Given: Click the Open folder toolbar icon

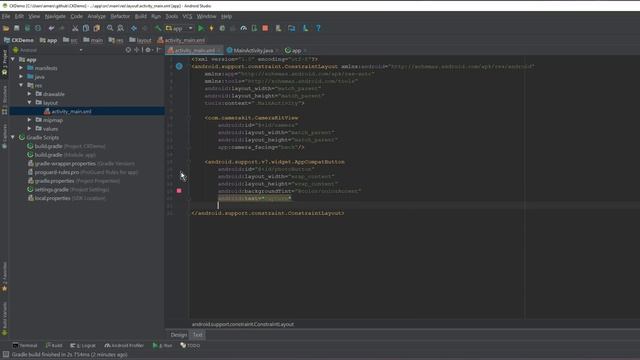Looking at the screenshot, I should tap(6, 28).
